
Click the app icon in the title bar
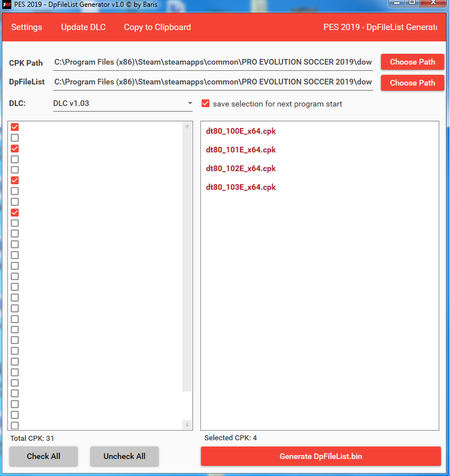(7, 5)
